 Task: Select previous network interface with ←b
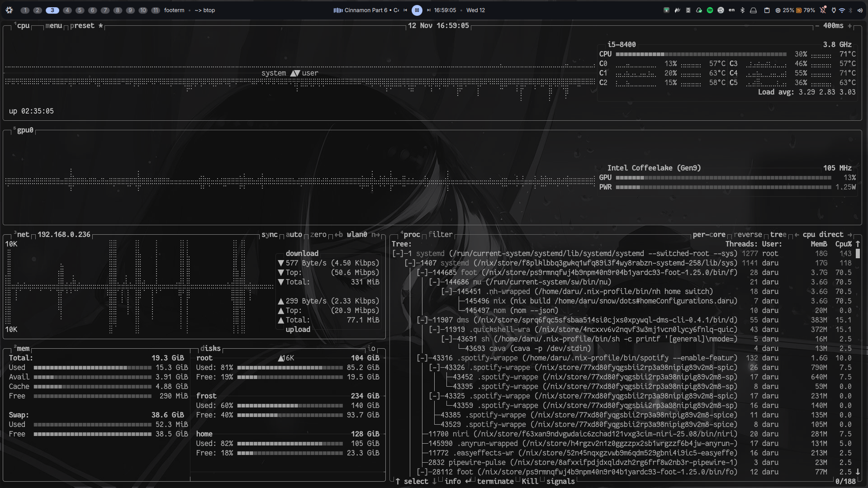click(x=338, y=234)
